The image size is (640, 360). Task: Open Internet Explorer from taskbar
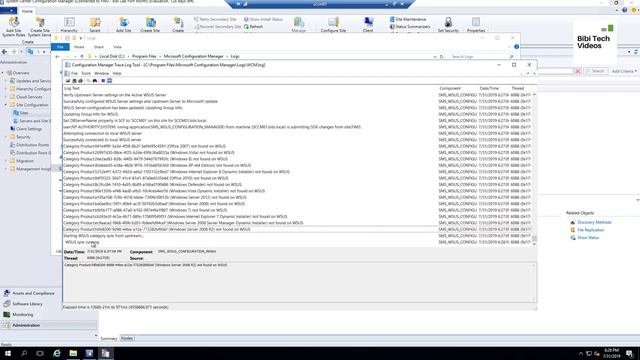click(57, 353)
